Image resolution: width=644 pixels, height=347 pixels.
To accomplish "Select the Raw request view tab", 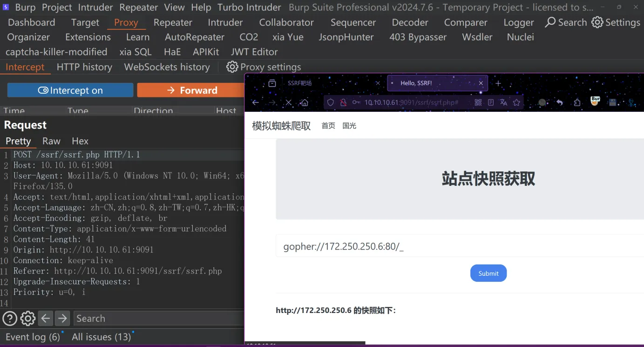I will (51, 141).
